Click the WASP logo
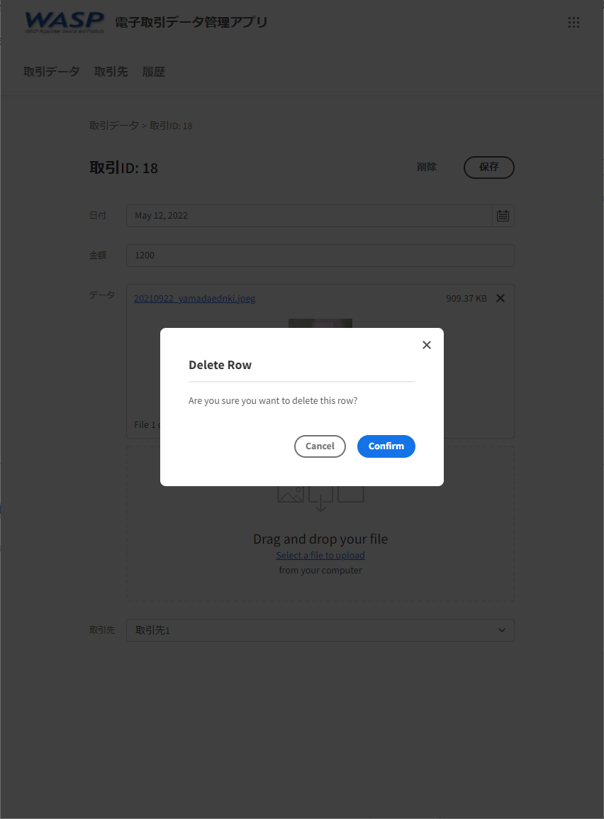The image size is (604, 819). click(65, 22)
